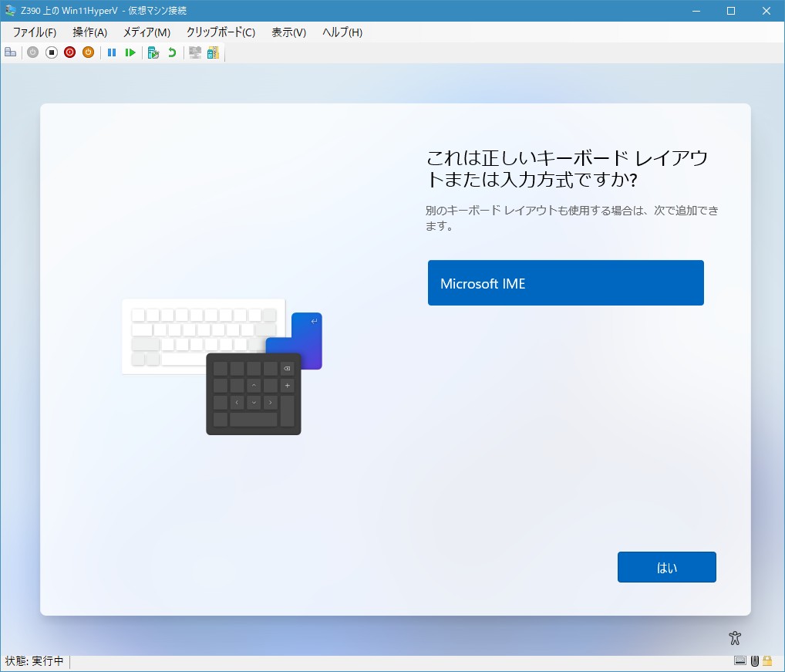Confirm the layout with the はい button
This screenshot has width=785, height=672.
[666, 567]
